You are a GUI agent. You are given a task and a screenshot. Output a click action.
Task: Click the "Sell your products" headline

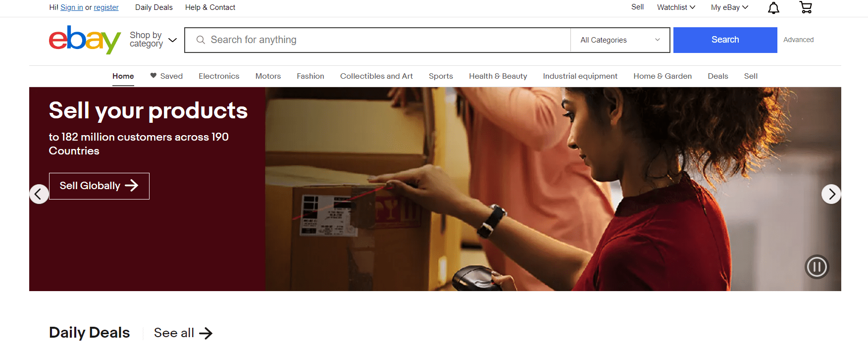[148, 110]
